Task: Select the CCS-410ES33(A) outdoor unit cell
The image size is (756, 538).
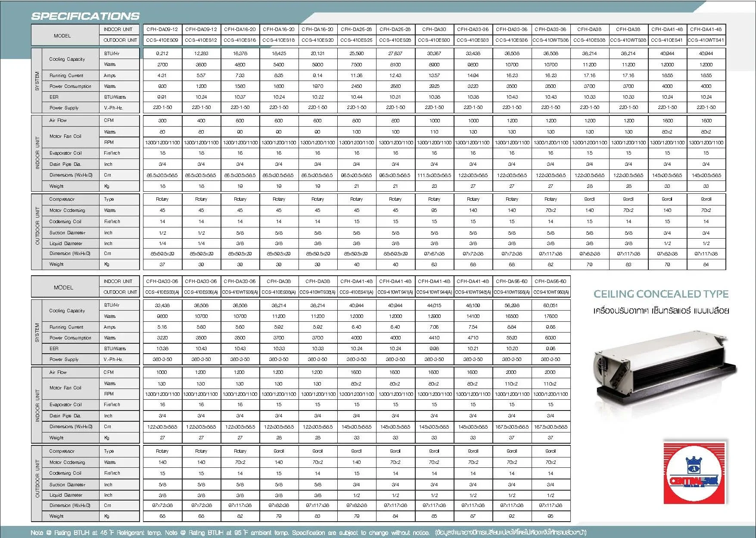Action: pos(162,292)
